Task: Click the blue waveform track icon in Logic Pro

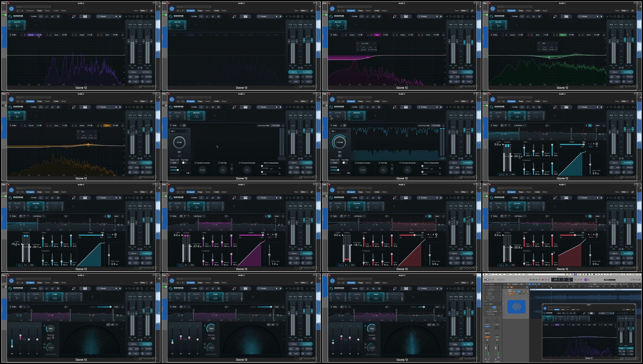Action: pyautogui.click(x=517, y=307)
